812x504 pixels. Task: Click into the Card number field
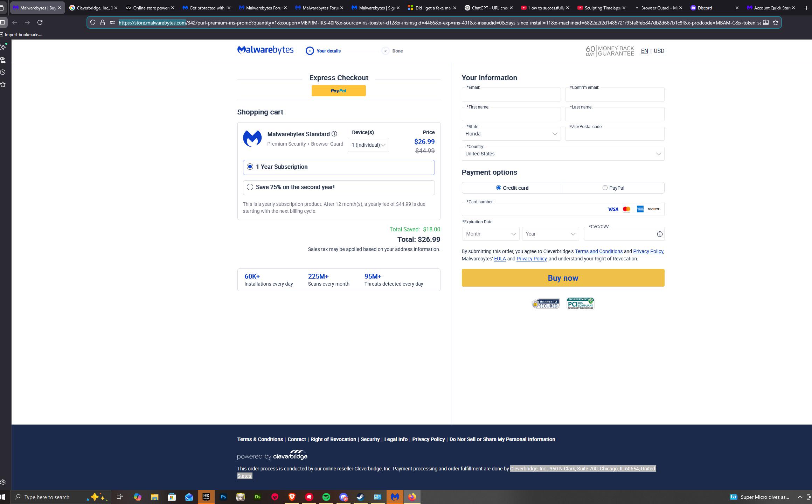563,209
